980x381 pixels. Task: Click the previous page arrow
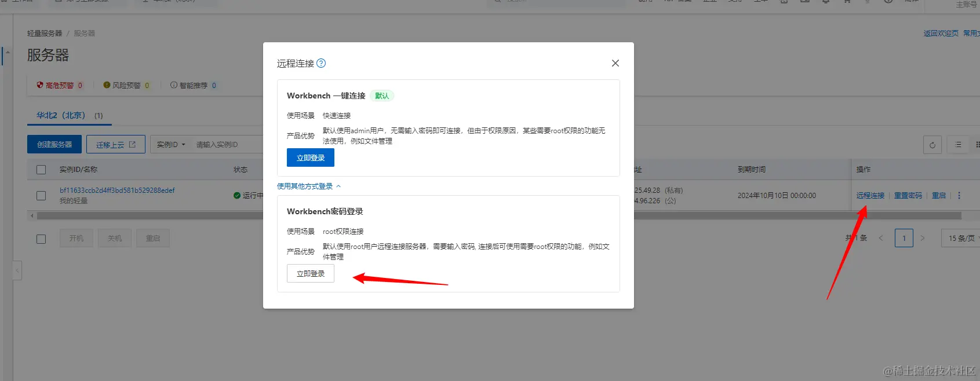881,238
